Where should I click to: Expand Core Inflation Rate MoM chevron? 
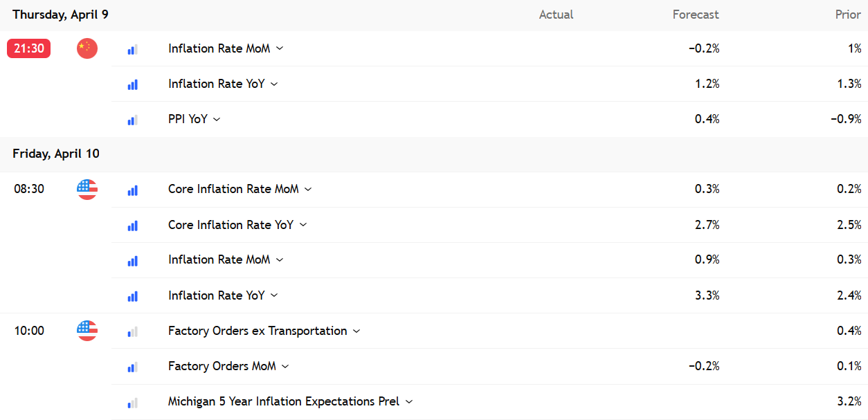(x=308, y=189)
